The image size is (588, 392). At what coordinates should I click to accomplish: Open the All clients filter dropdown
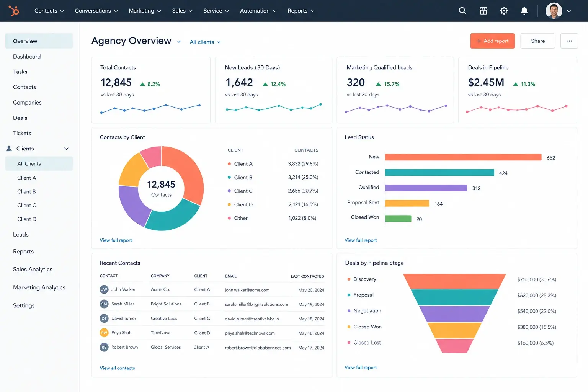click(x=205, y=42)
